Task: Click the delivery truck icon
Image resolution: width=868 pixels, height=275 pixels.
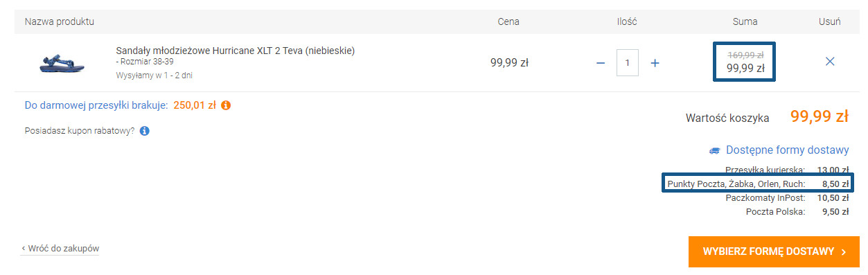Action: pos(715,150)
